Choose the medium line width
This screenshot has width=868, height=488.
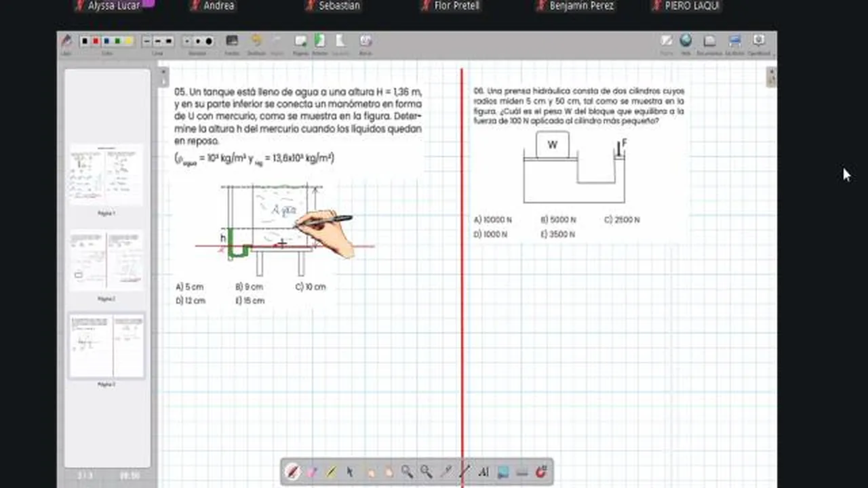[158, 41]
